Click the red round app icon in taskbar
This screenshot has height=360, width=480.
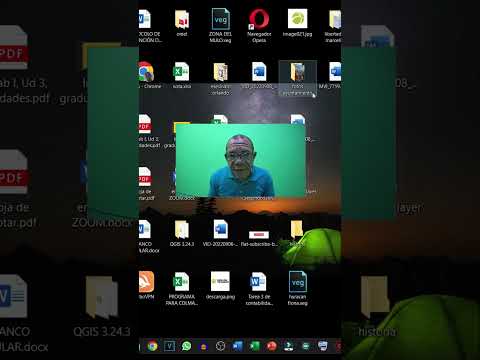click(x=271, y=346)
